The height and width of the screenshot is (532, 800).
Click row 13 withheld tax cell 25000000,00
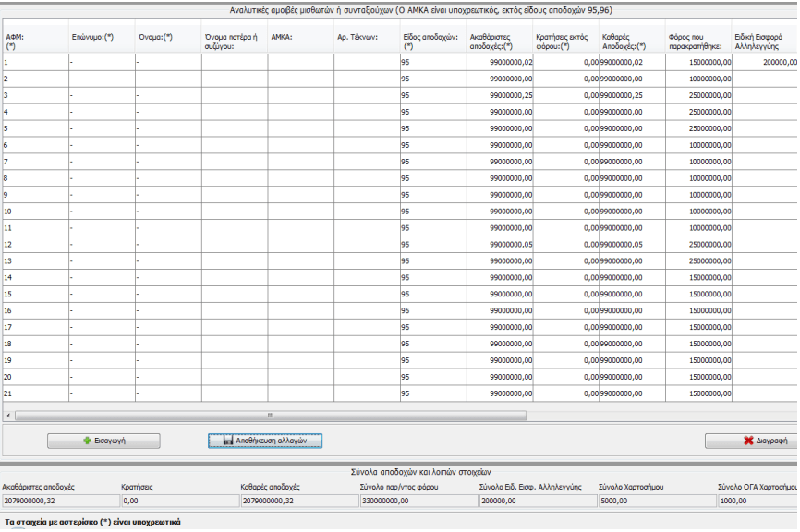point(699,261)
